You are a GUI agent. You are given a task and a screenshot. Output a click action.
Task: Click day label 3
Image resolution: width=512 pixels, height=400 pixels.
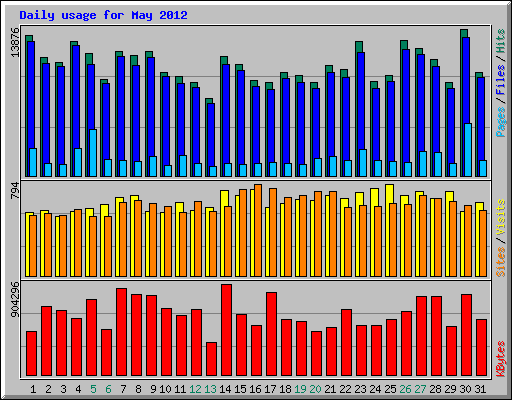[63, 389]
